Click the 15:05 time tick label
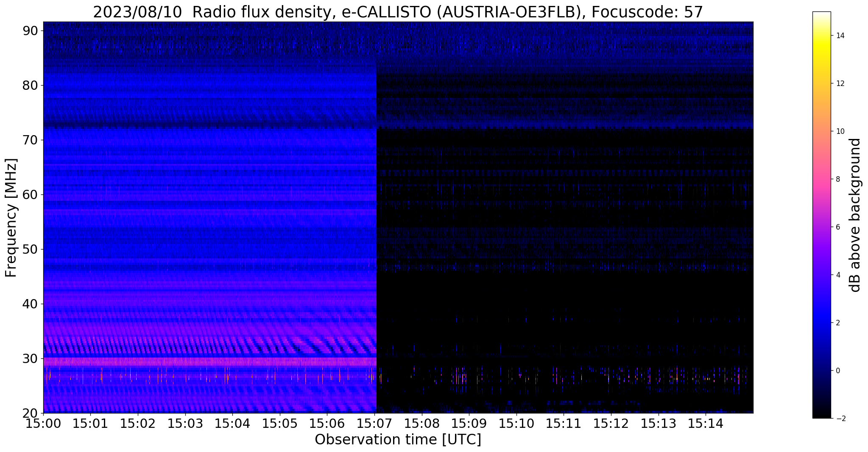This screenshot has width=868, height=452. [280, 423]
